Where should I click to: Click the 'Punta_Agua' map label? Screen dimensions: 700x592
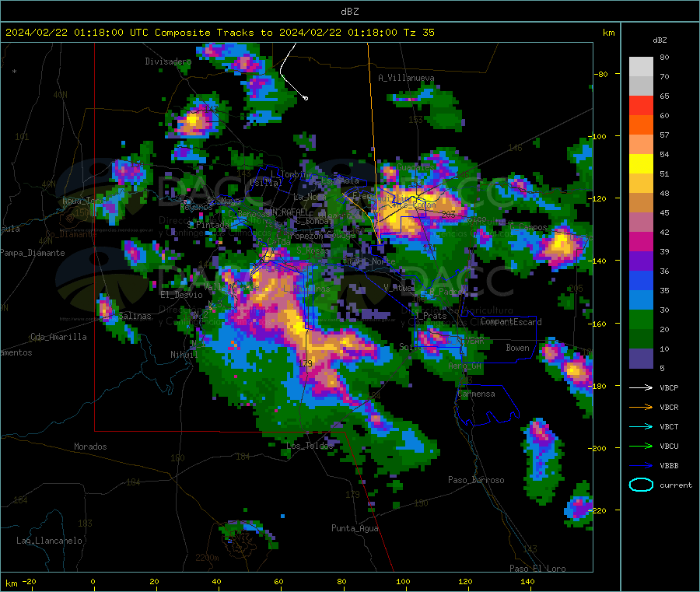click(355, 528)
